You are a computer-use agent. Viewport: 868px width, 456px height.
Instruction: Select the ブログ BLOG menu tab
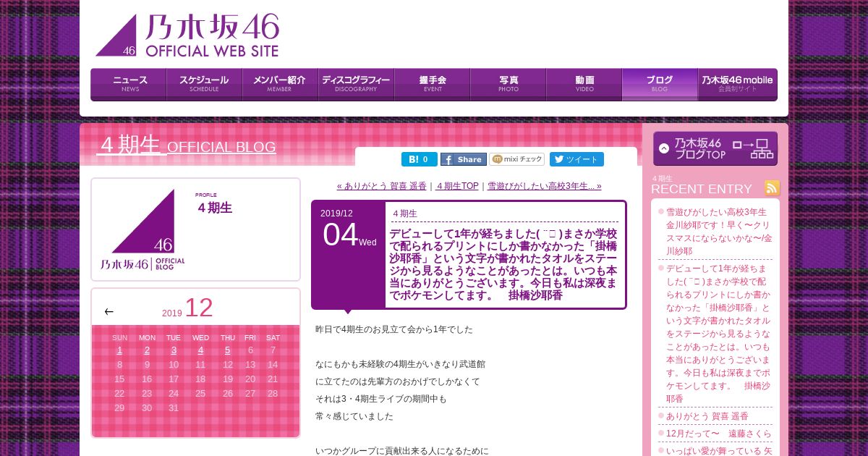(x=660, y=85)
